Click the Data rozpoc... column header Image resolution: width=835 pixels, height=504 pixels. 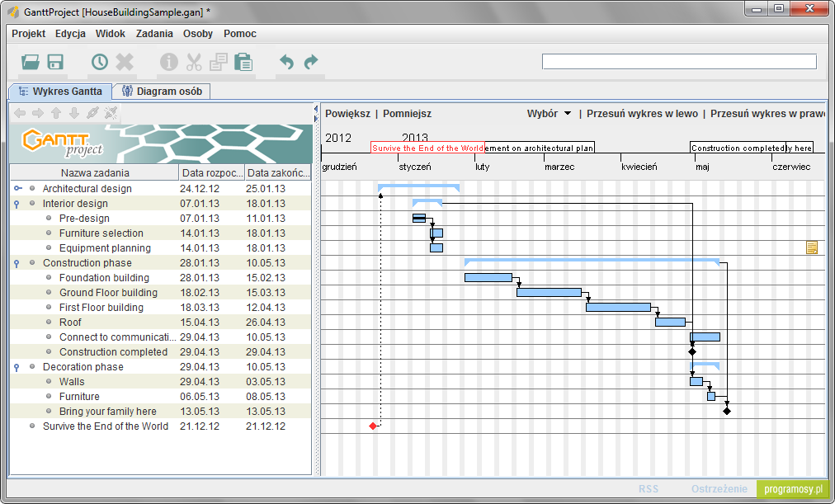tap(211, 172)
